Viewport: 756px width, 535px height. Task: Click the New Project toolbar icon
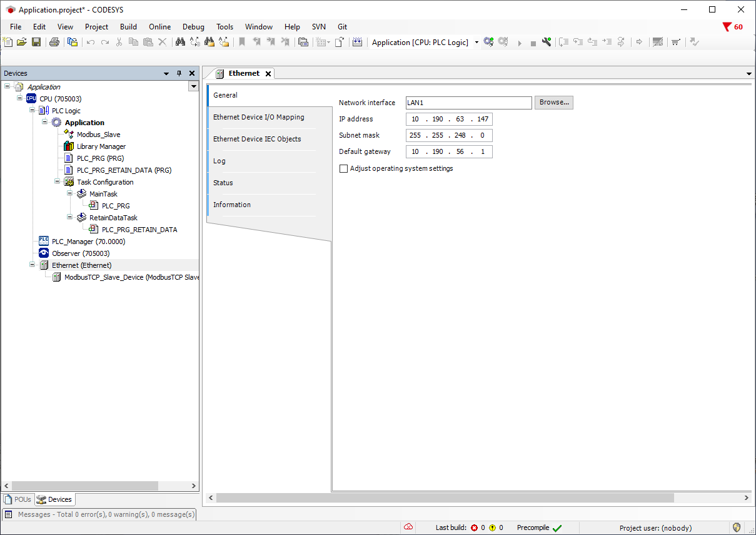pos(8,43)
